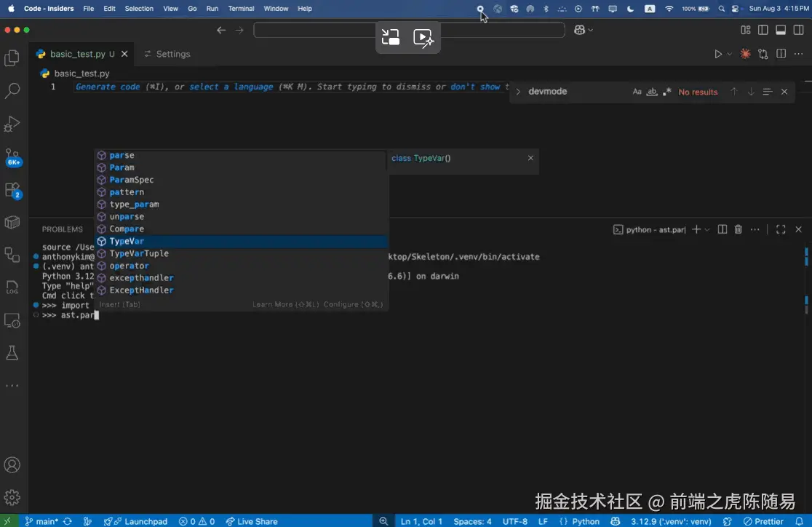Viewport: 812px width, 527px height.
Task: Toggle Match Whole Word in find
Action: click(x=652, y=92)
